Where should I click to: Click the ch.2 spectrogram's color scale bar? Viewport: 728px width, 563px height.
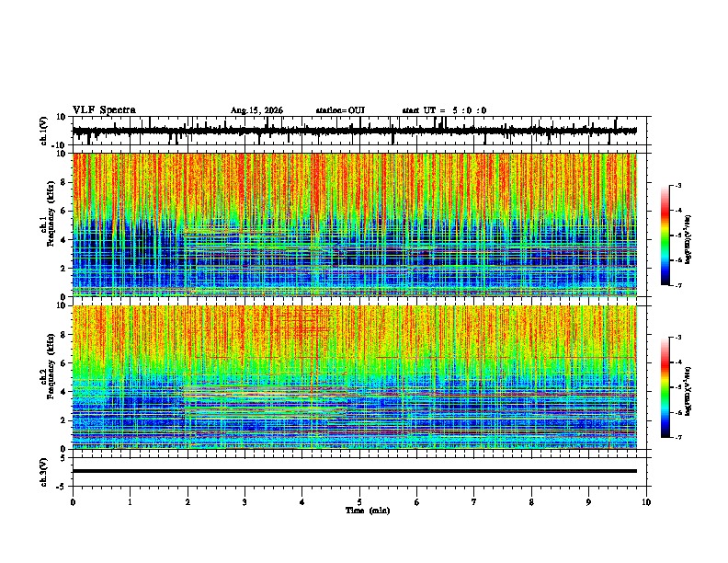coord(665,387)
